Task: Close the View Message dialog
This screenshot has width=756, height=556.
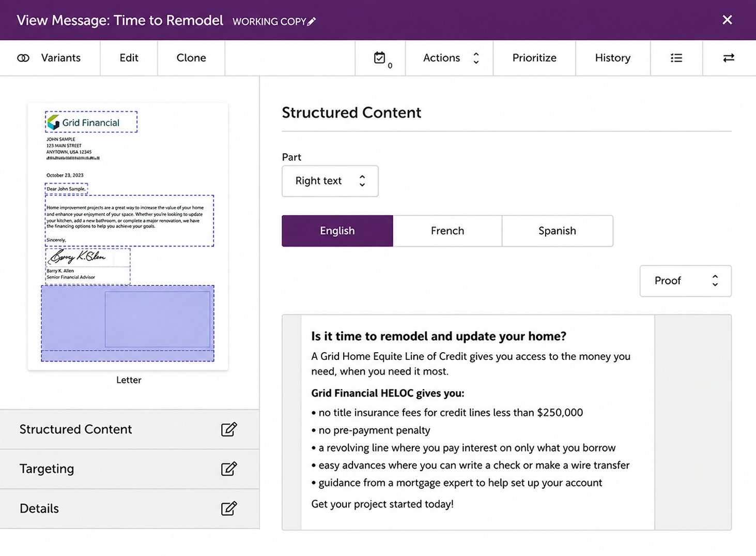Action: 727,20
